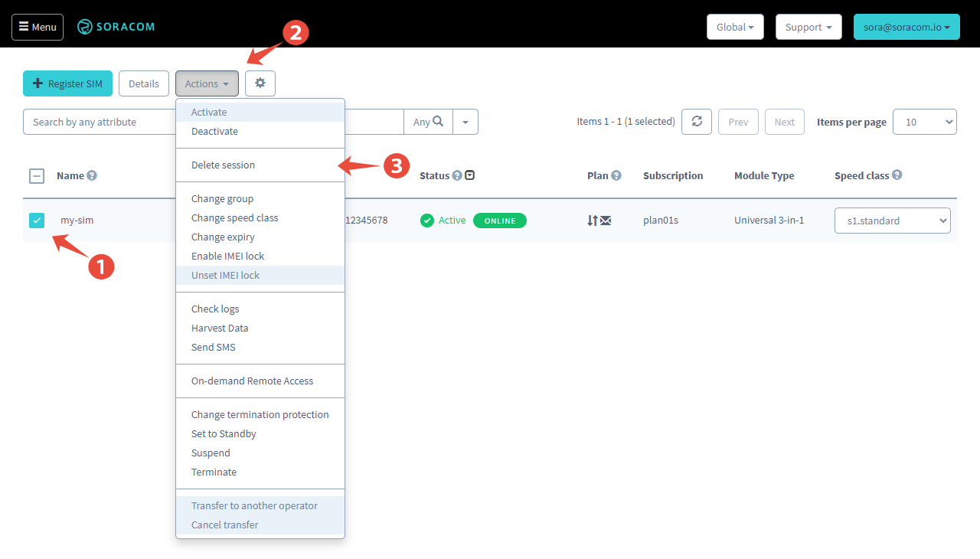Select Delete session from Actions menu

point(223,165)
